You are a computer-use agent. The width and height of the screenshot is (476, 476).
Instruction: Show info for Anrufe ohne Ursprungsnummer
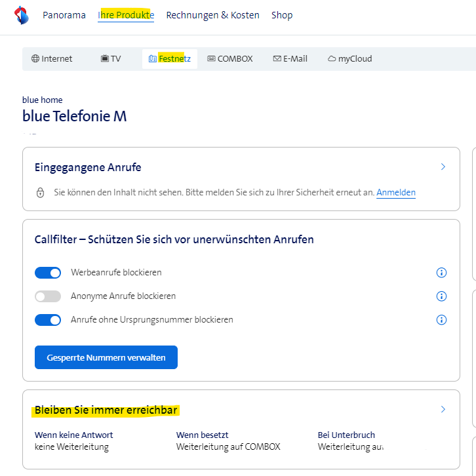441,320
